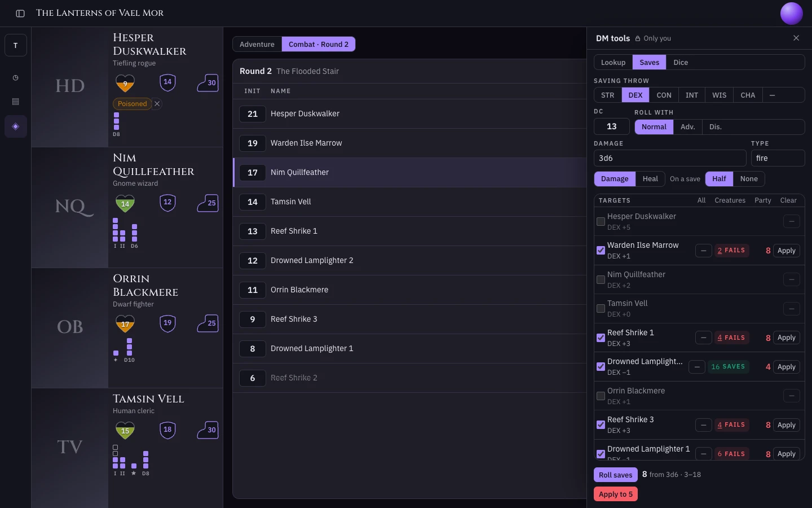Toggle the sidebar panel icon
Screen dimensions: 812x508
coord(20,13)
